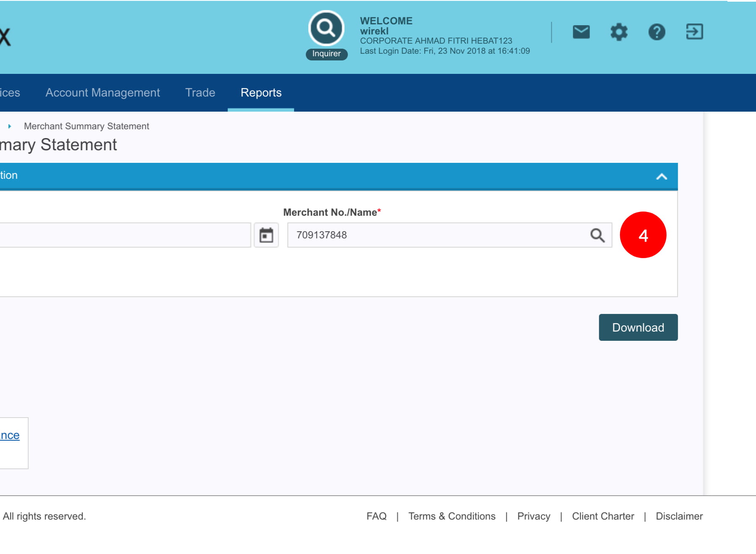
Task: Click the help question mark icon
Action: pyautogui.click(x=656, y=32)
